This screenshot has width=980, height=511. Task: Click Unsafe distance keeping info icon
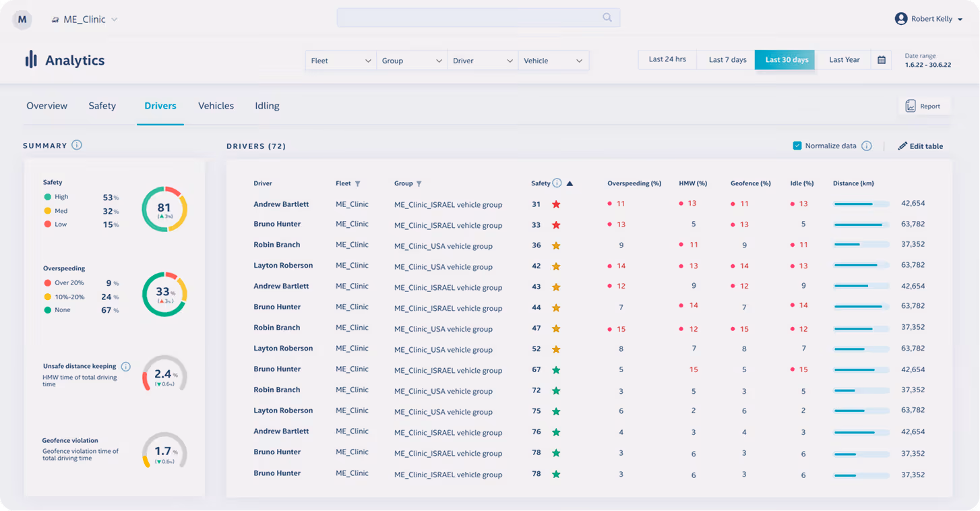pos(126,367)
